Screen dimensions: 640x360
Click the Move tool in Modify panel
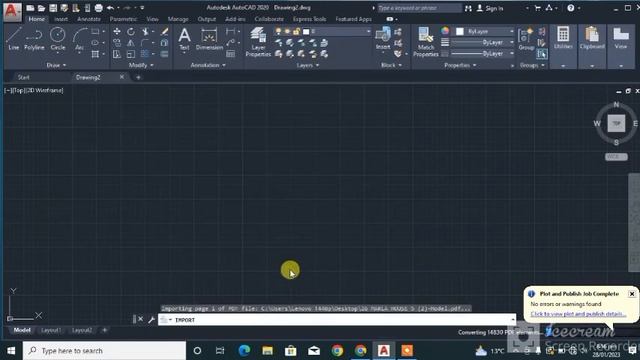[117, 31]
